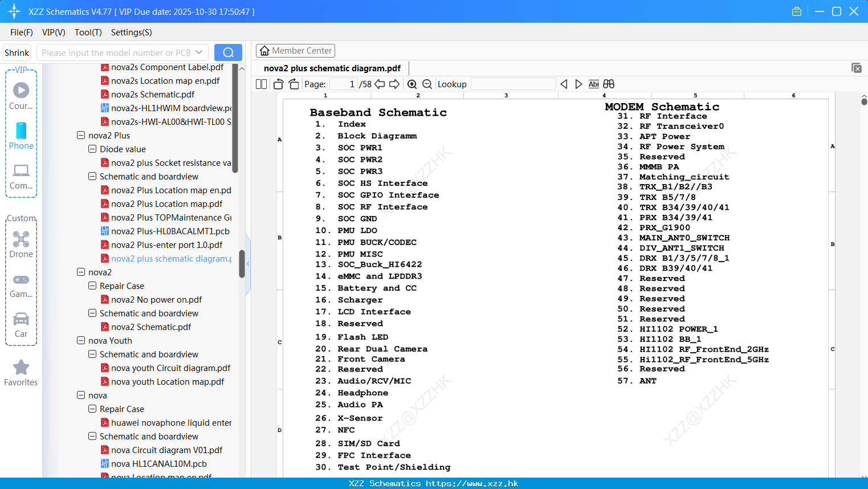This screenshot has height=489, width=868.
Task: Select the nova2 plus schematic diagram.pdf tab
Action: click(x=332, y=68)
